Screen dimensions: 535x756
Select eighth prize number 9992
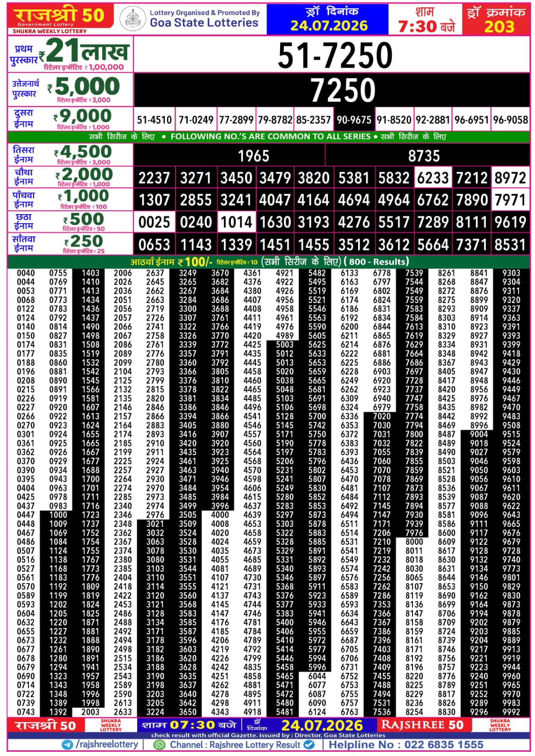click(x=511, y=712)
